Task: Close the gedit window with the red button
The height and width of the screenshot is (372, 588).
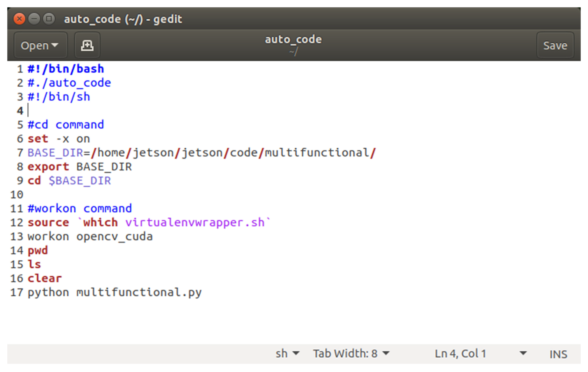Action: point(19,19)
